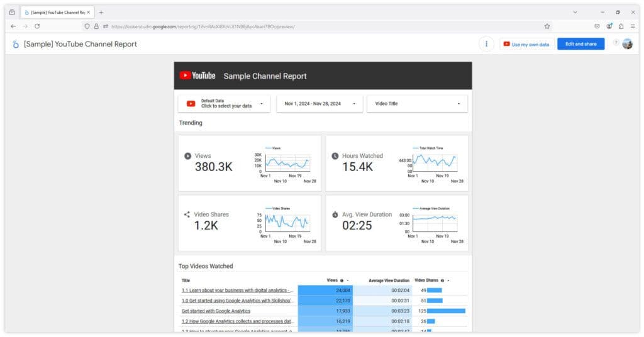Click the YouTube logo in report header

pos(197,75)
